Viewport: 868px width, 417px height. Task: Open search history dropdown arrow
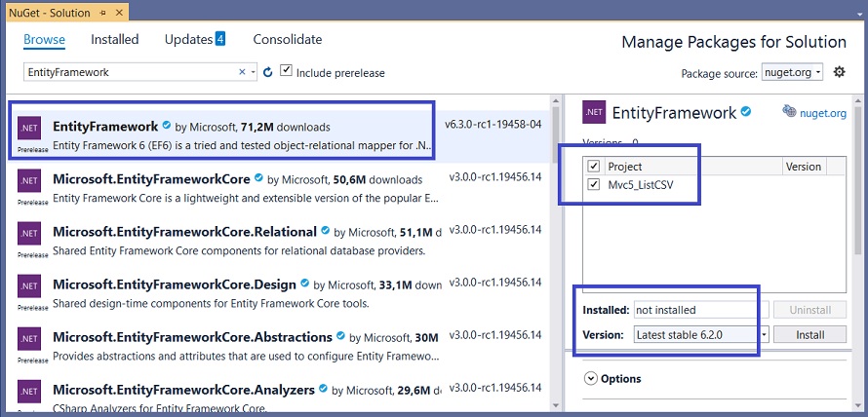(253, 72)
